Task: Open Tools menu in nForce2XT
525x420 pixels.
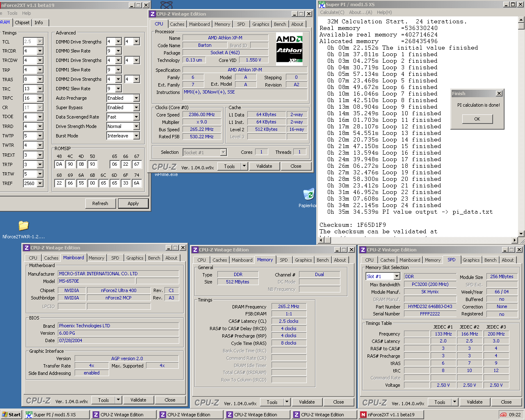Action: point(12,13)
